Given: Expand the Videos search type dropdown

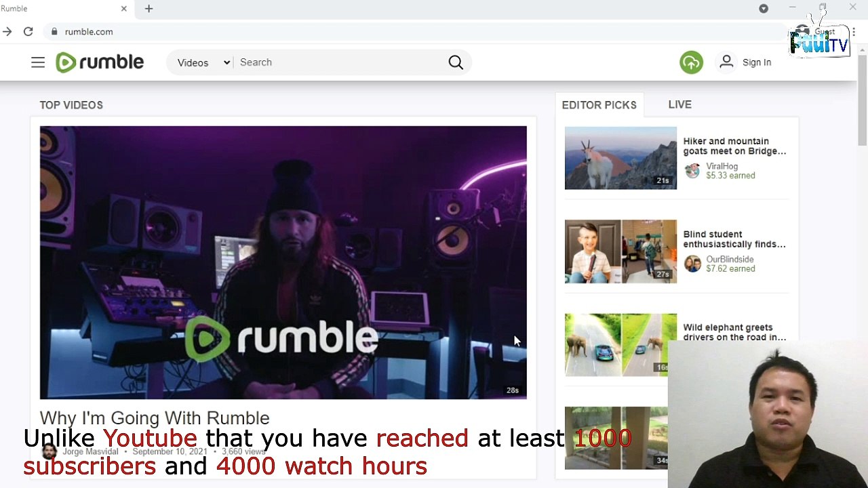Looking at the screenshot, I should tap(203, 62).
